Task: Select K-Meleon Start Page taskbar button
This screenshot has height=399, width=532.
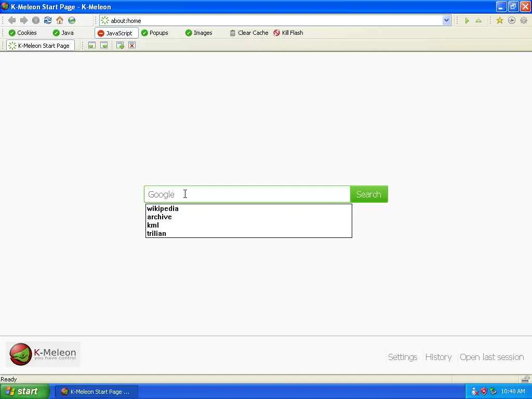Action: (97, 392)
